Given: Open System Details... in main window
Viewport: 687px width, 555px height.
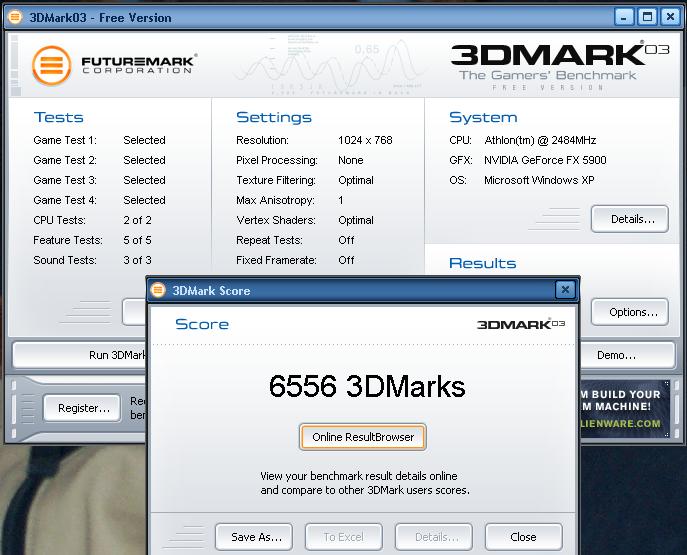Looking at the screenshot, I should (630, 219).
